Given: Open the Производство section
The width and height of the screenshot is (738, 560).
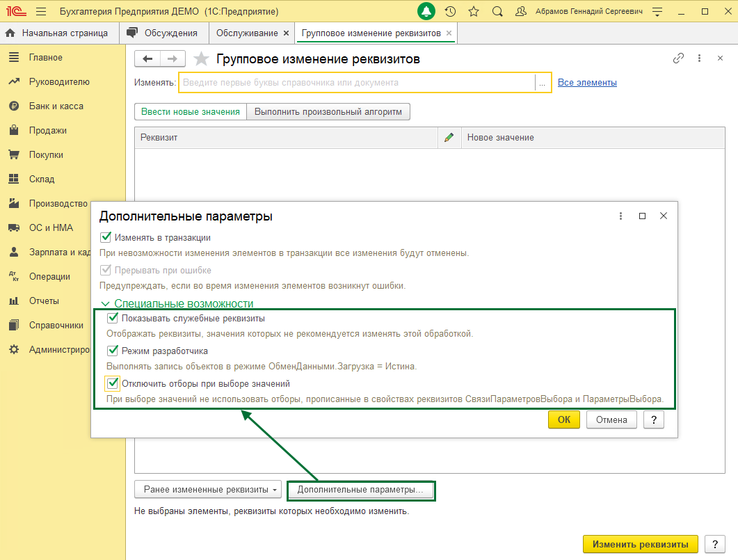Looking at the screenshot, I should click(58, 203).
